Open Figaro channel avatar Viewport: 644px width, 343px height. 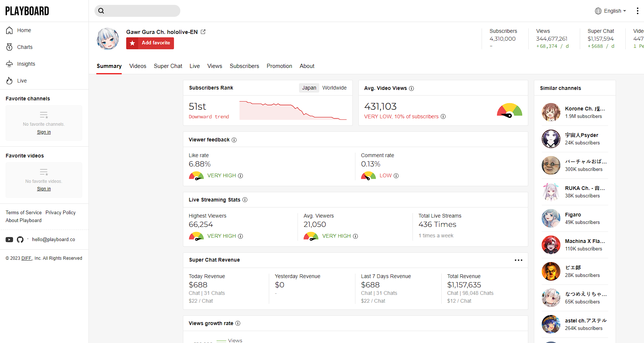coord(551,218)
